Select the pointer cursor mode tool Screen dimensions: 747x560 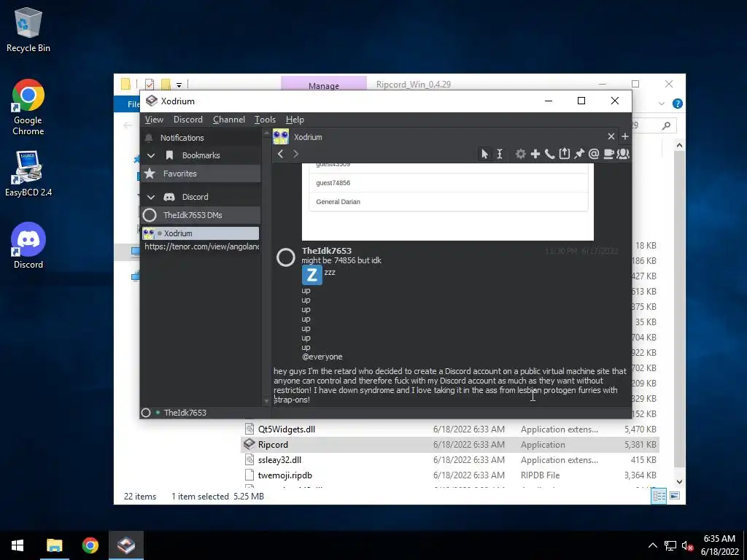[x=484, y=154]
